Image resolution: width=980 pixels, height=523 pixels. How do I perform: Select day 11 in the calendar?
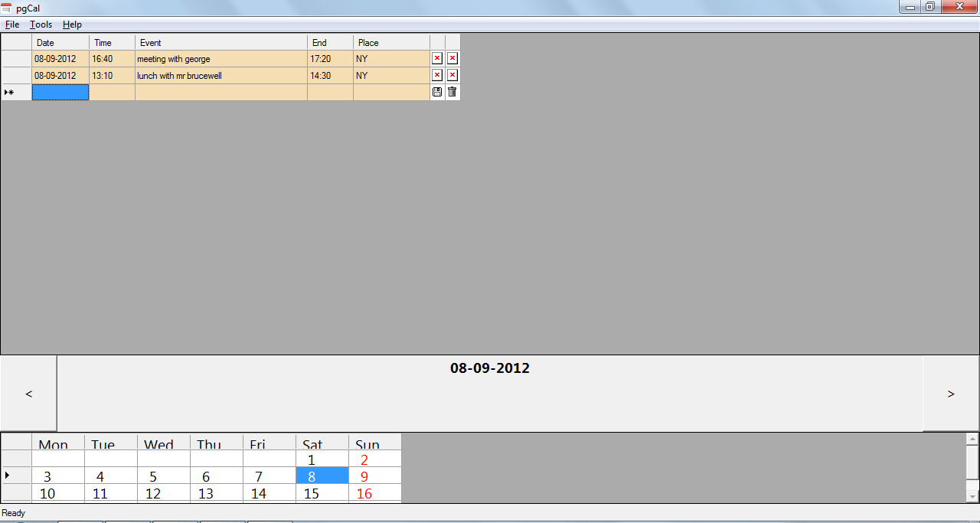pos(111,493)
